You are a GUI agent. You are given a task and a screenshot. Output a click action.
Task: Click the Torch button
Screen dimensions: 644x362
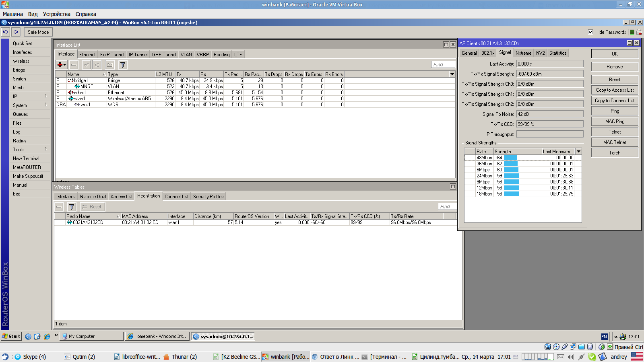[x=614, y=153]
